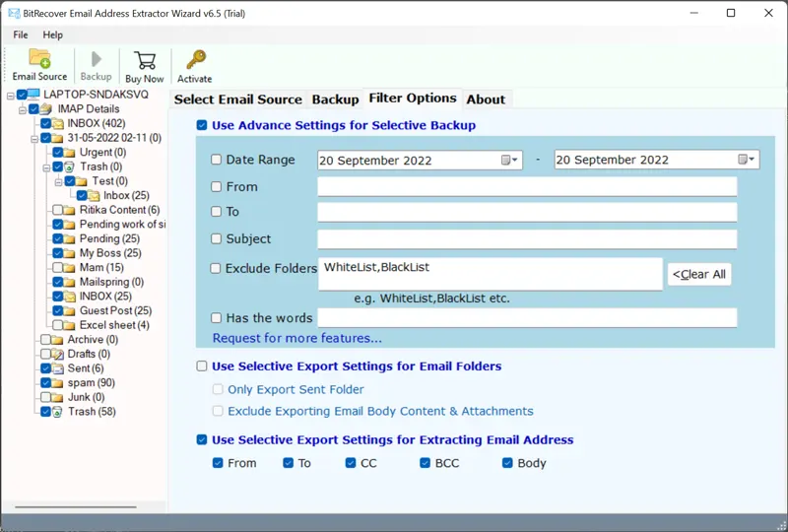Select the Drafts folder icon

pos(58,354)
